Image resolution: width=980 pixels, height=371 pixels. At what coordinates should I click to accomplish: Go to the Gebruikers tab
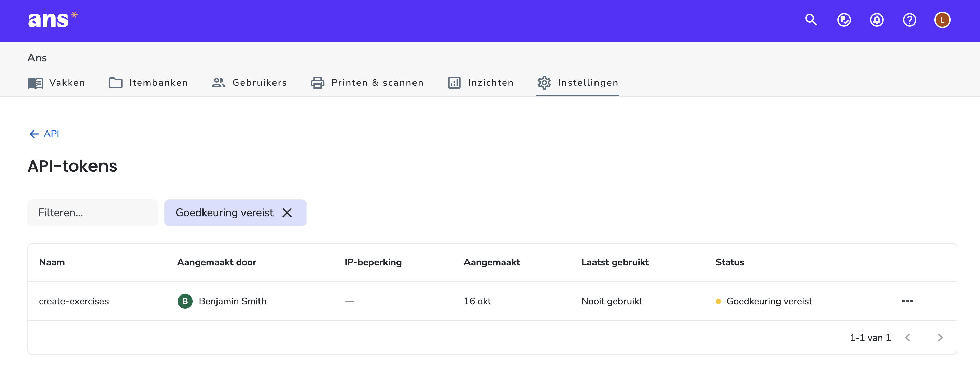(x=249, y=83)
